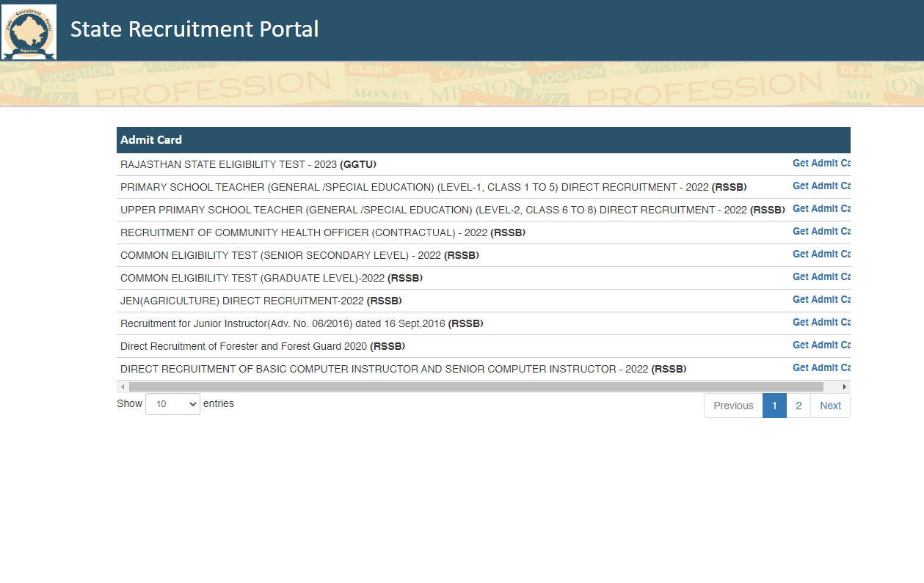Go to the Previous page
Screen dimensions: 924x583
click(x=733, y=406)
